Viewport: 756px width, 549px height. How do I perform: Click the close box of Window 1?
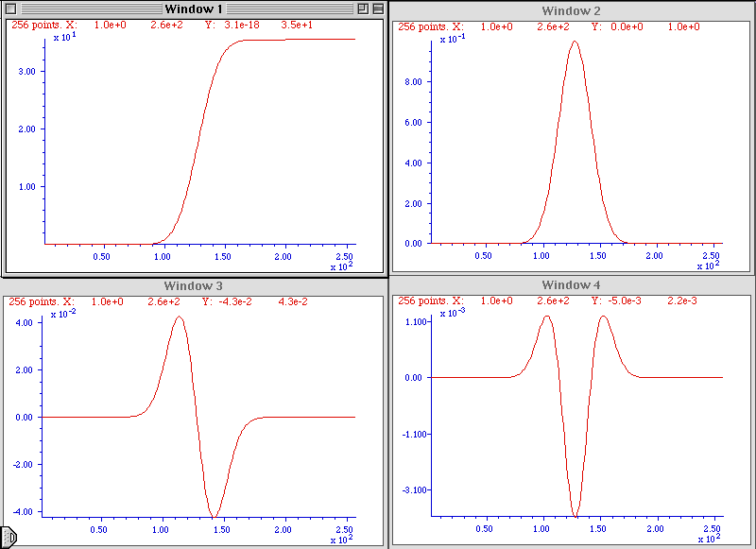pos(12,9)
